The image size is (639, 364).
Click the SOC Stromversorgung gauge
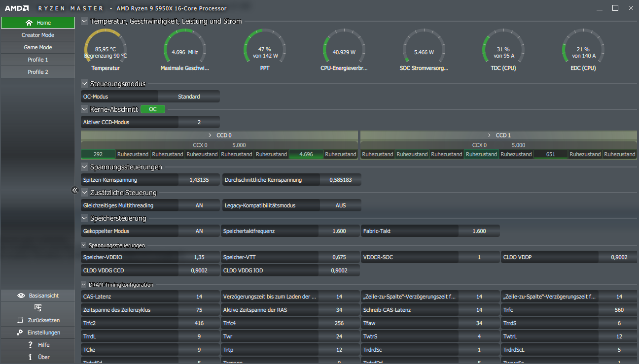pyautogui.click(x=424, y=50)
